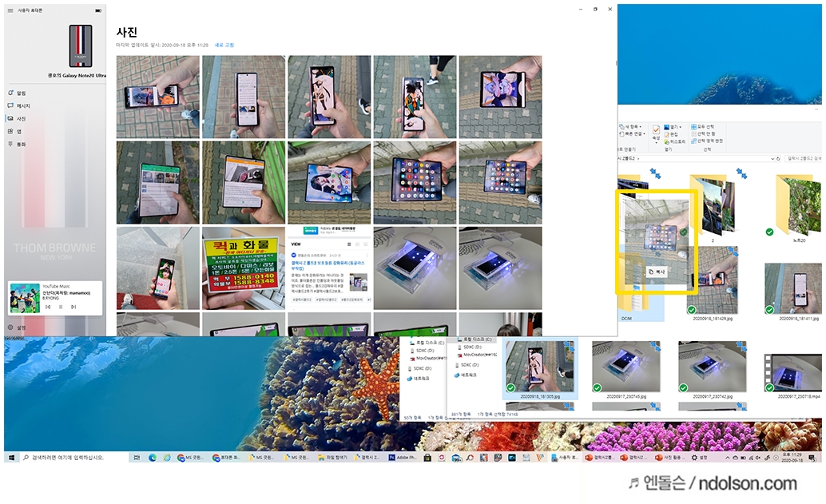Open the news article screenshot photo

click(329, 268)
